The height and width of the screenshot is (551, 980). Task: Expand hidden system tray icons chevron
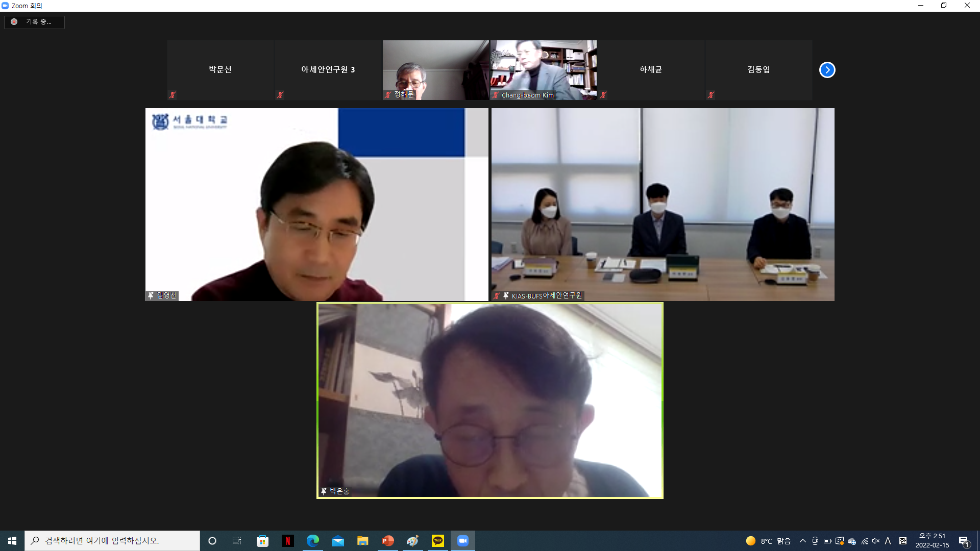pos(803,541)
